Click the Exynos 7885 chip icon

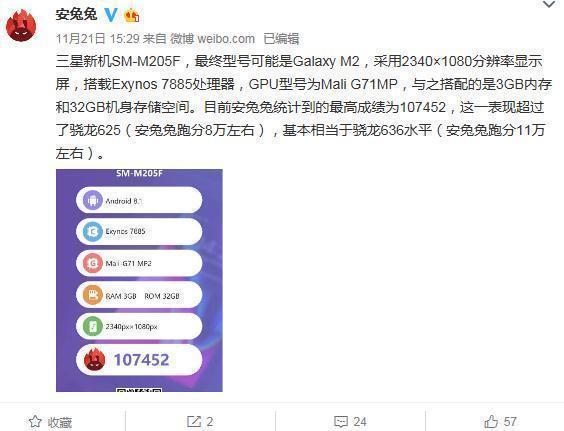pyautogui.click(x=93, y=232)
